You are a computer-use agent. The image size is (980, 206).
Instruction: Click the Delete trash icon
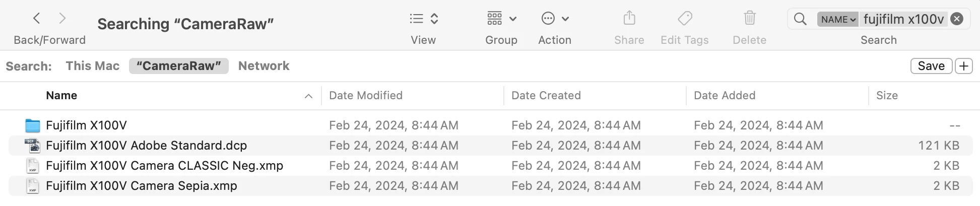coord(749,19)
